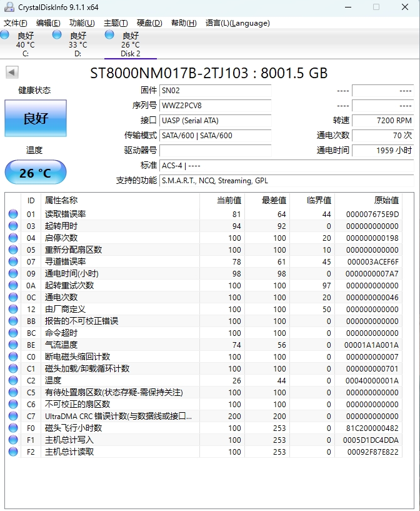Open the 功能(U) menu
The width and height of the screenshot is (420, 511).
(82, 23)
